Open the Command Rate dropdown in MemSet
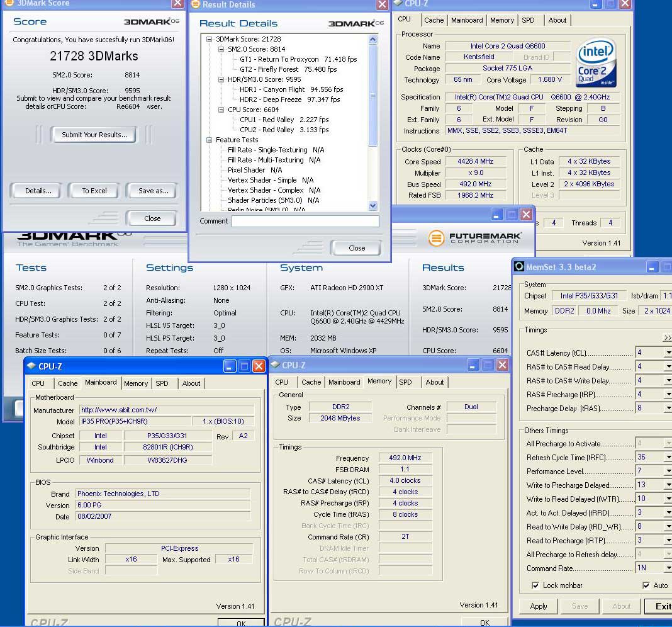The image size is (672, 627). (668, 568)
